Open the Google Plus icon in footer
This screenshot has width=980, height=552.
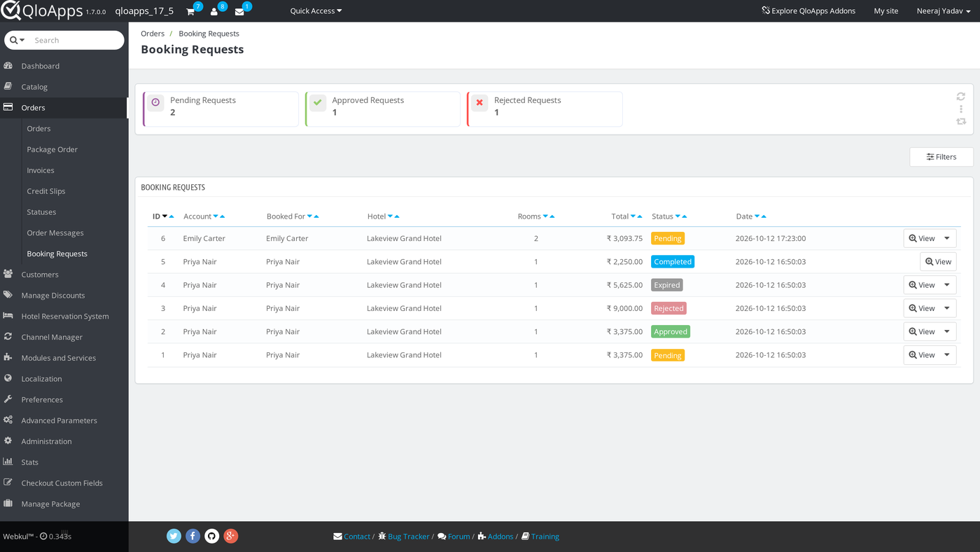(x=231, y=536)
